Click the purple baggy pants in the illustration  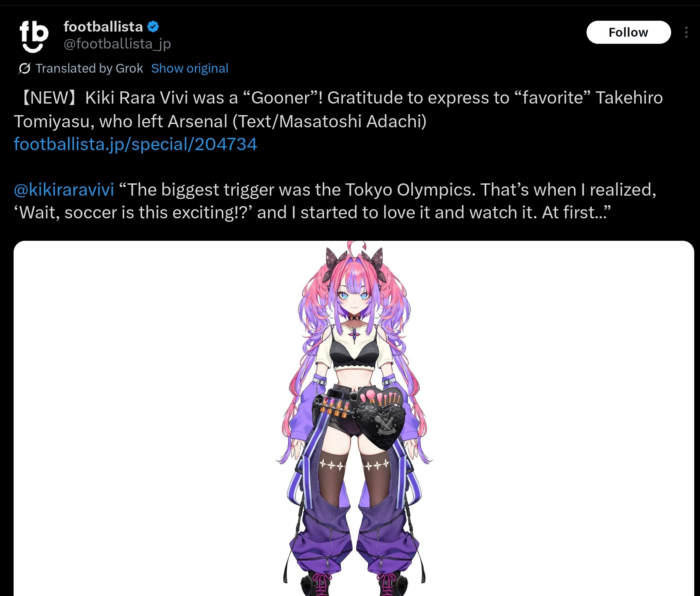(354, 540)
